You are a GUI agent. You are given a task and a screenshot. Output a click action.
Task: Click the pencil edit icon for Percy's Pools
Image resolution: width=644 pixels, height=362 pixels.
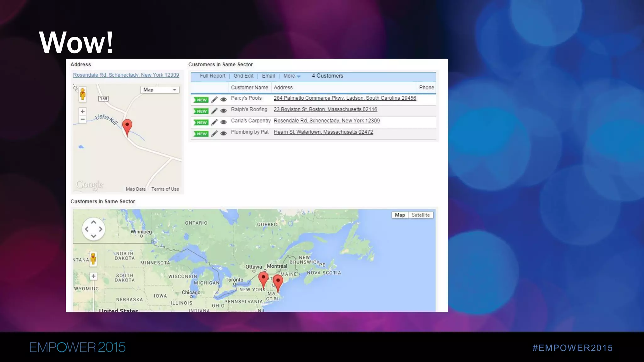tap(214, 100)
